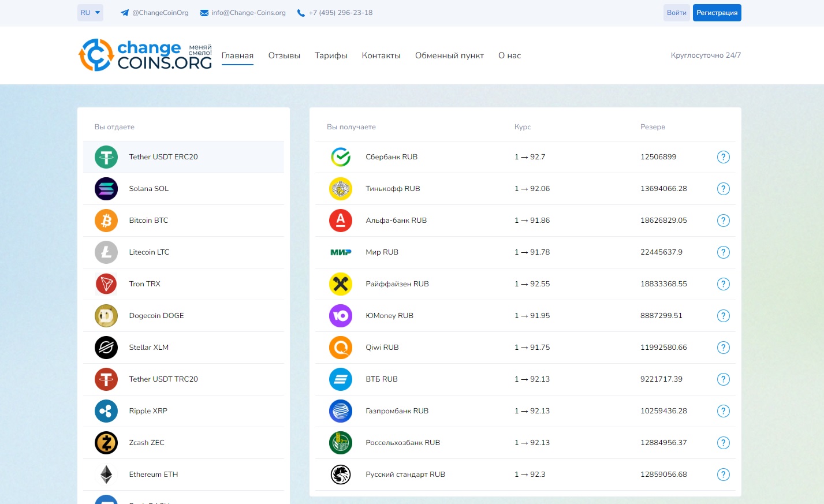Show help info for Райффайзен RUB row

723,284
